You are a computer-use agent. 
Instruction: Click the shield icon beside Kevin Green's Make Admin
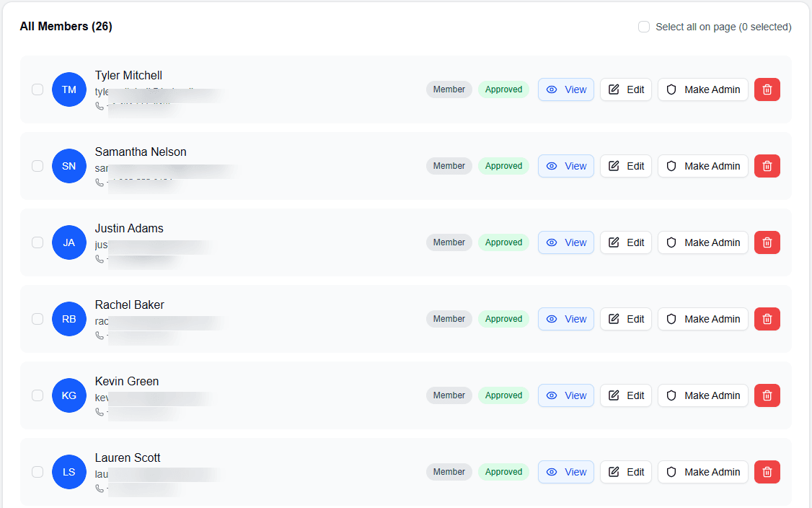(671, 395)
